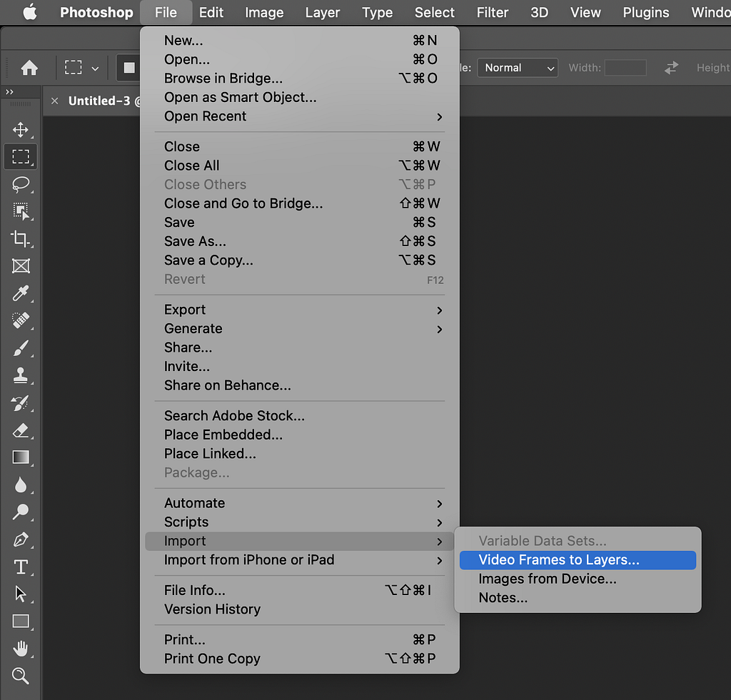Expand the toolbar double-arrow toggle

(9, 92)
